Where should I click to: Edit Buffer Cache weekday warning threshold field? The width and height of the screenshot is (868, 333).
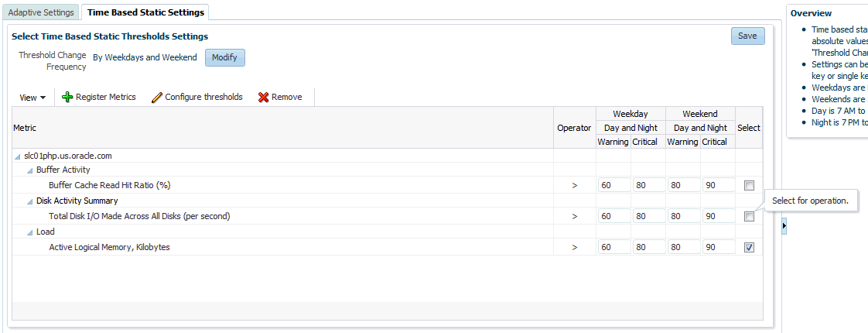click(613, 186)
